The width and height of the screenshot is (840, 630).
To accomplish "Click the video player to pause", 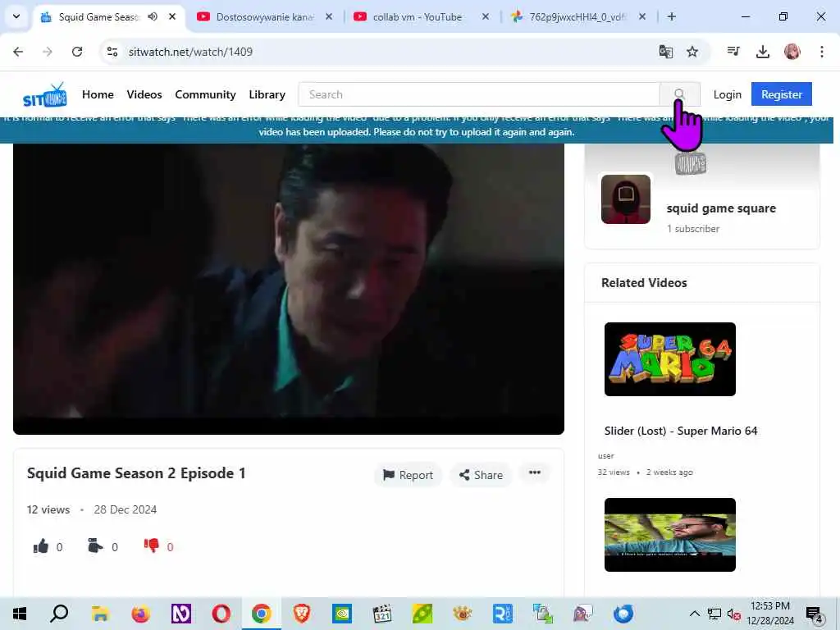I will pos(288,289).
